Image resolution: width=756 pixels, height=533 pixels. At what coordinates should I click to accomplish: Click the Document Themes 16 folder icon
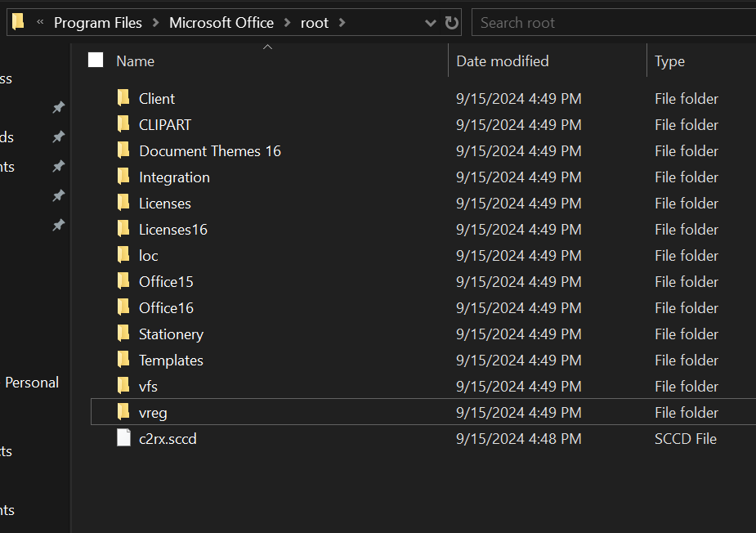click(x=123, y=150)
